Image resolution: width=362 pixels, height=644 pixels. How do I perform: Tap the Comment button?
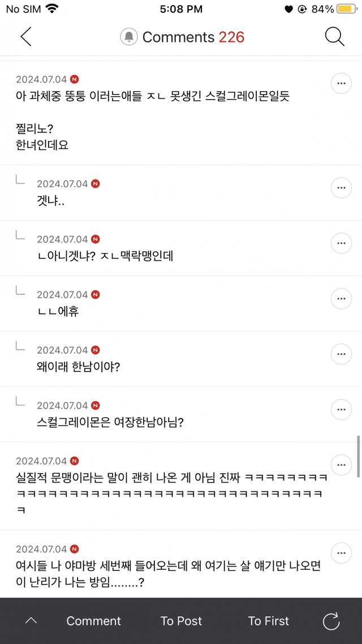coord(94,621)
